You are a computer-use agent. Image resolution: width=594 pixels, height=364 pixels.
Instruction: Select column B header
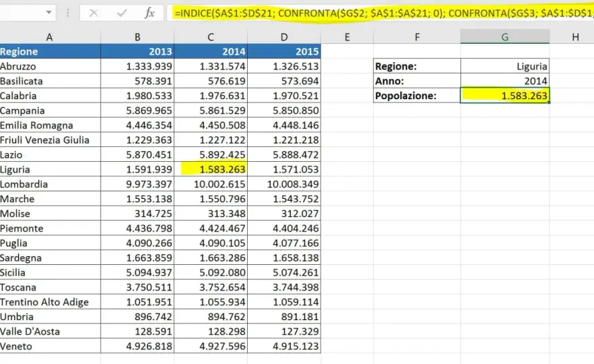coord(138,36)
